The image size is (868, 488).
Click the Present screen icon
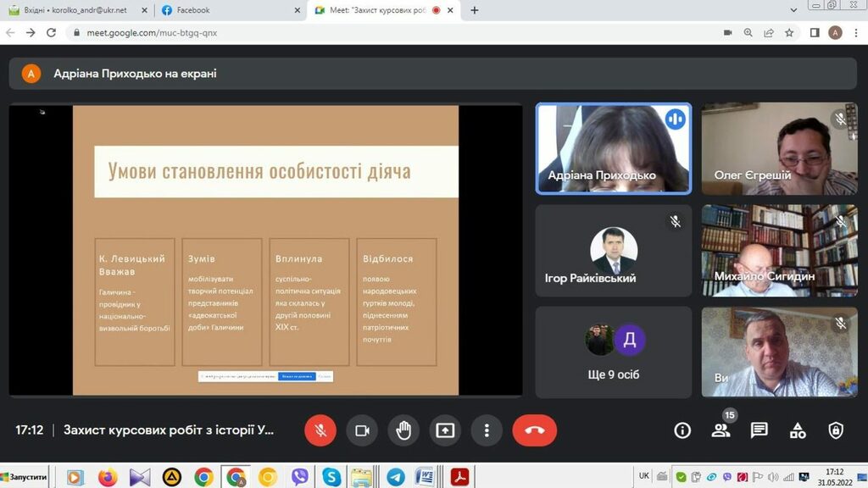[445, 430]
